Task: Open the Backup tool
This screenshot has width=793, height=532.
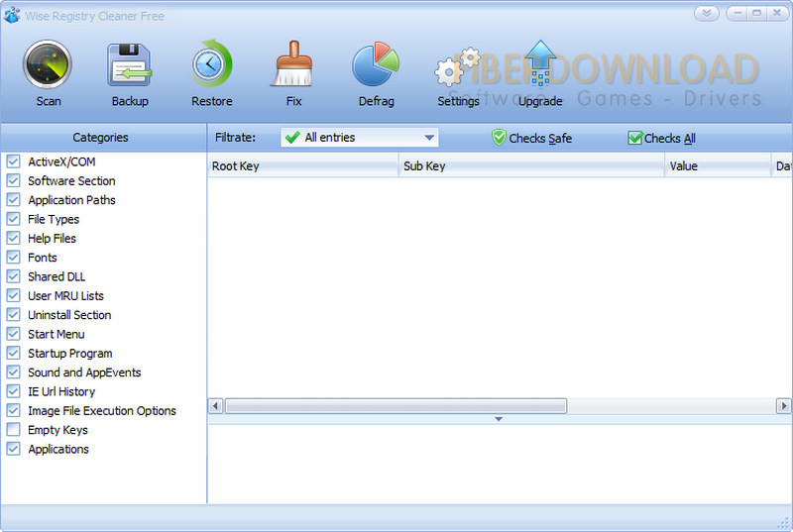Action: click(x=130, y=64)
